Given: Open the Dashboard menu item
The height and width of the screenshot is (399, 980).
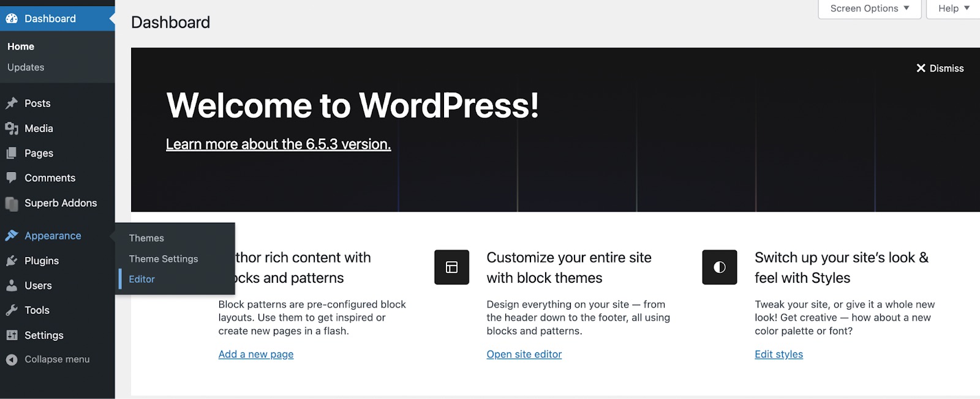Looking at the screenshot, I should [58, 19].
